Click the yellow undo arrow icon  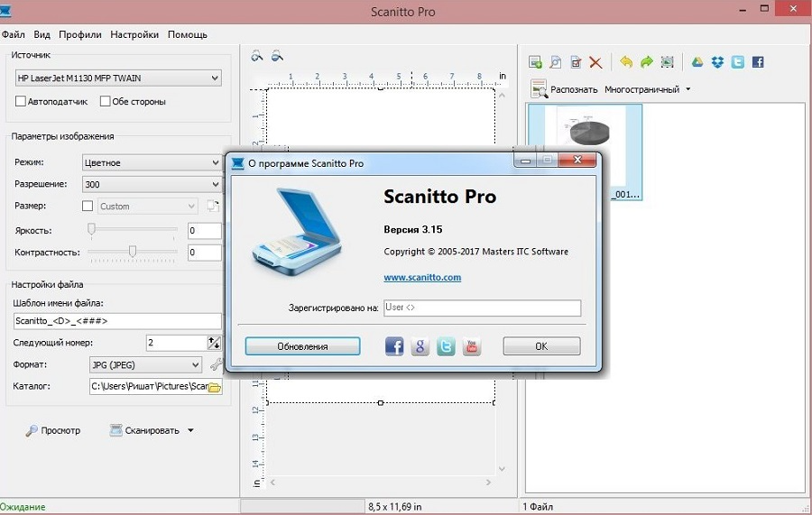coord(626,62)
